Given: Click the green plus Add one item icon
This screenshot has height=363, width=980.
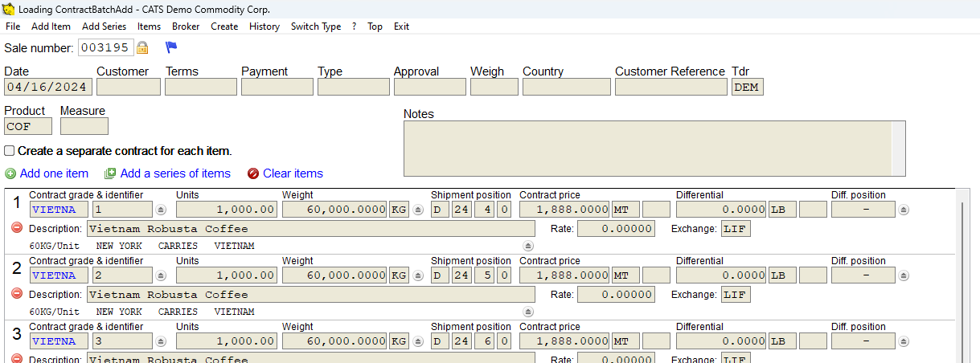Looking at the screenshot, I should (x=10, y=173).
